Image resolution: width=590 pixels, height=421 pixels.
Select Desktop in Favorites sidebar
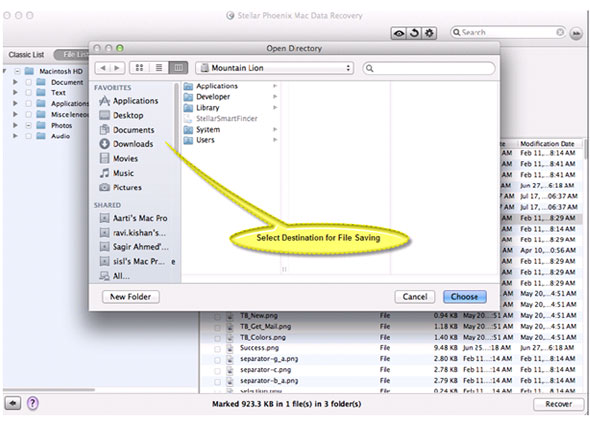click(x=122, y=116)
